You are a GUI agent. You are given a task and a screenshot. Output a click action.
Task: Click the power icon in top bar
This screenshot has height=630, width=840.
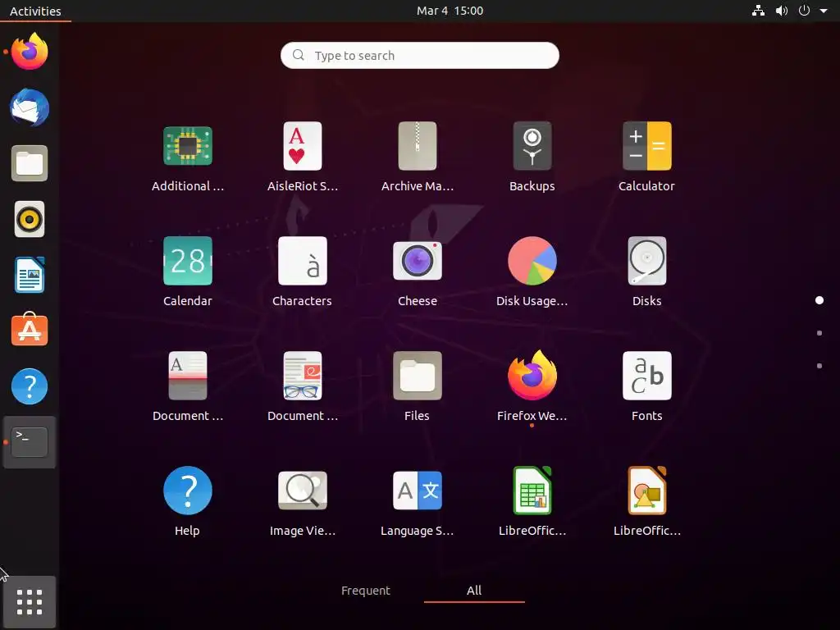pos(804,11)
